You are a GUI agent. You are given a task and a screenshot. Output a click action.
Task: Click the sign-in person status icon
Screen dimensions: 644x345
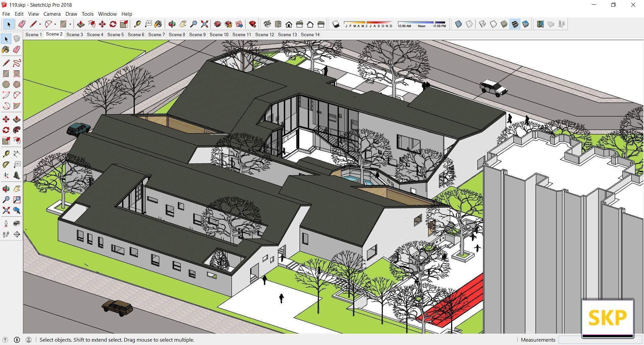pyautogui.click(x=29, y=340)
